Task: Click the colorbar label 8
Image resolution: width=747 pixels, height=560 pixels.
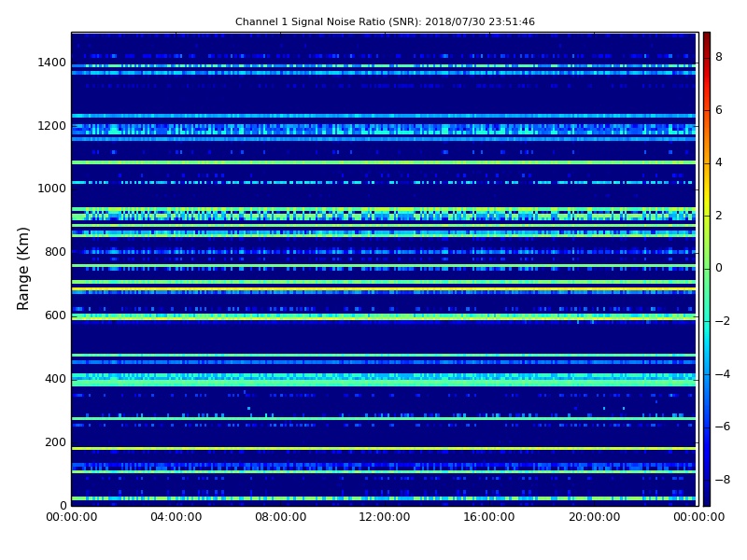Action: coord(719,57)
